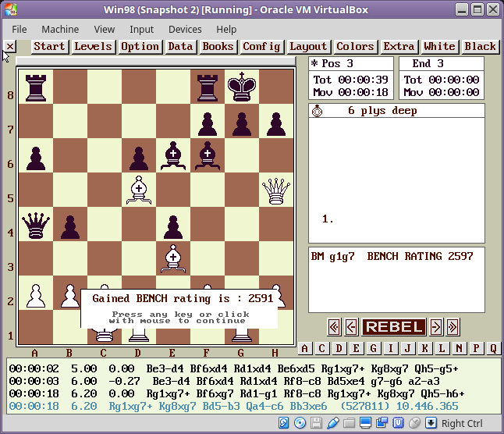
Task: Jump to last move with double-right arrow
Action: 453,327
